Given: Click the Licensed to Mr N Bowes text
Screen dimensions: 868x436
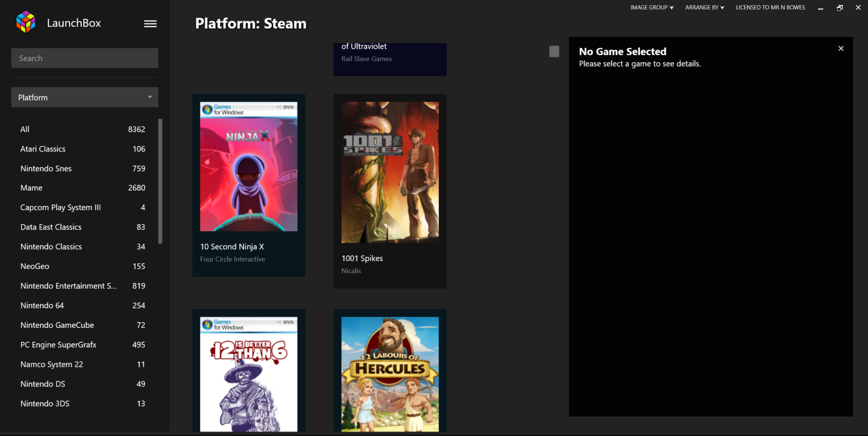Looking at the screenshot, I should coord(770,7).
